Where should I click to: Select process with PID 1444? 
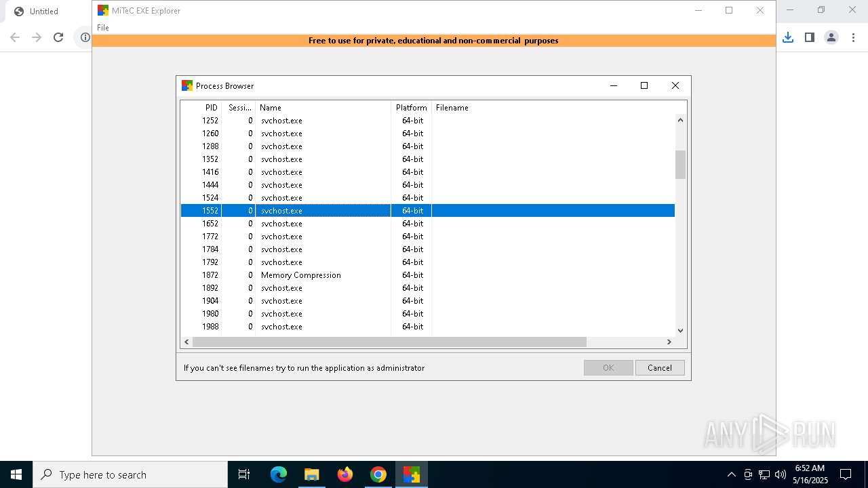428,185
